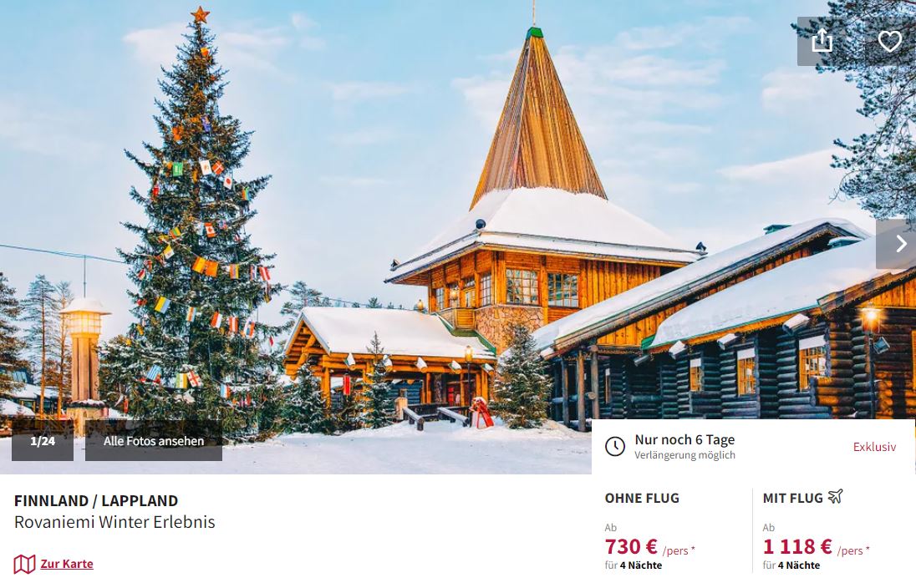Choose the MIT FLUG option
Viewport: 916px width, 588px height.
click(793, 498)
